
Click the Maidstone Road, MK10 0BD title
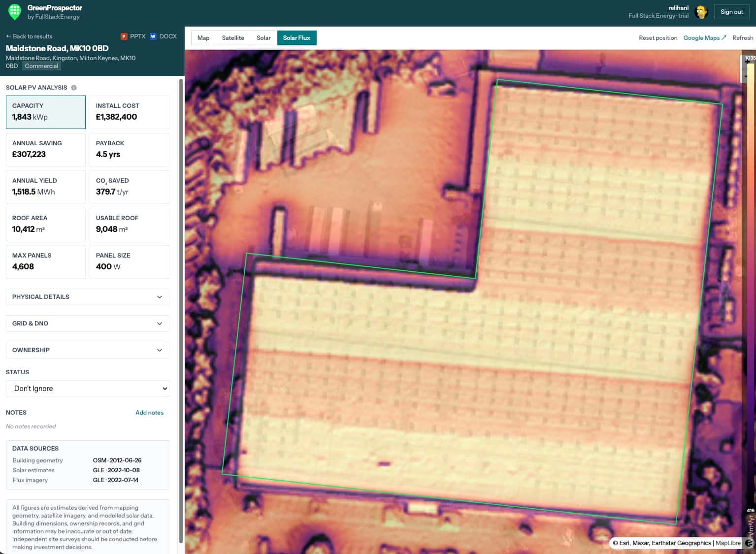[x=57, y=48]
